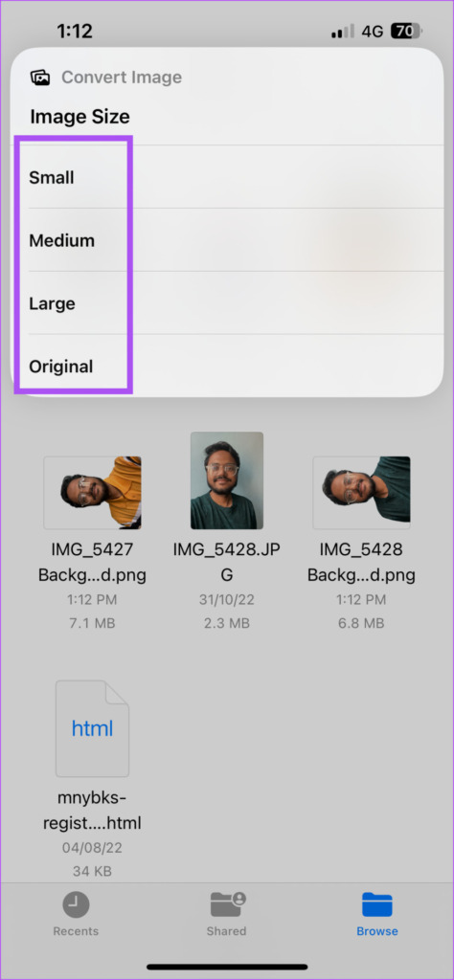Screen dimensions: 454x980
Task: Tap the Convert Image title text
Action: 122,78
